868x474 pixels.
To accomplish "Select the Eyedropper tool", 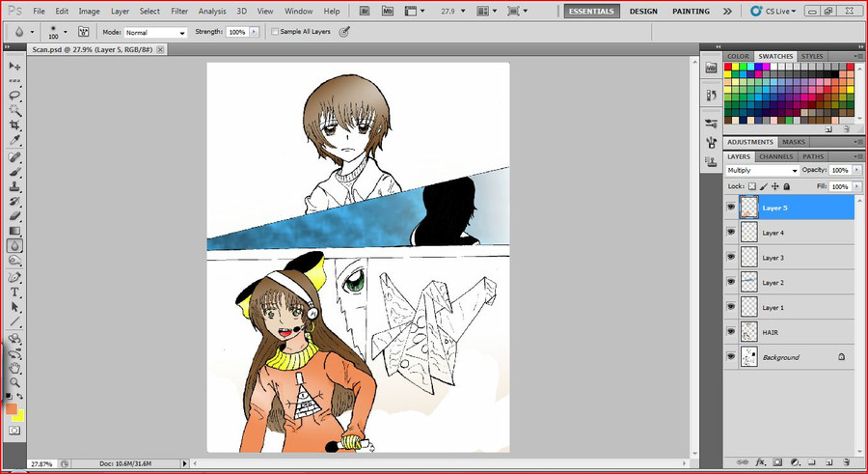I will (x=14, y=140).
